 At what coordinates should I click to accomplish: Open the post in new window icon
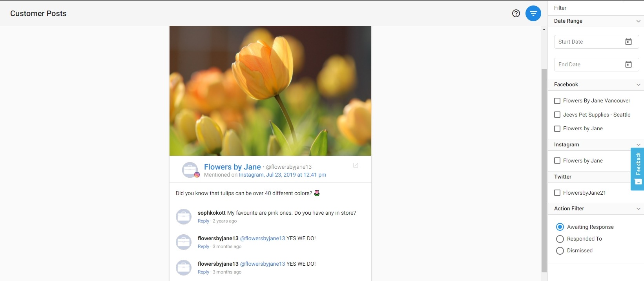tap(356, 165)
